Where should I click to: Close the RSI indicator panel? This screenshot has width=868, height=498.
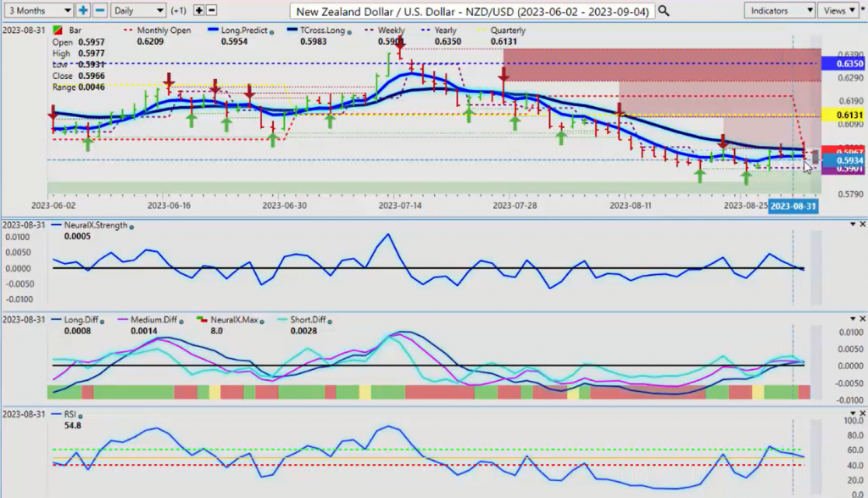[x=862, y=413]
